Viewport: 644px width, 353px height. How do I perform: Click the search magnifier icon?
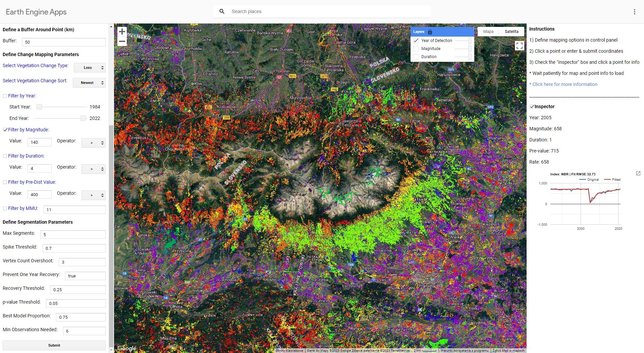[x=222, y=11]
